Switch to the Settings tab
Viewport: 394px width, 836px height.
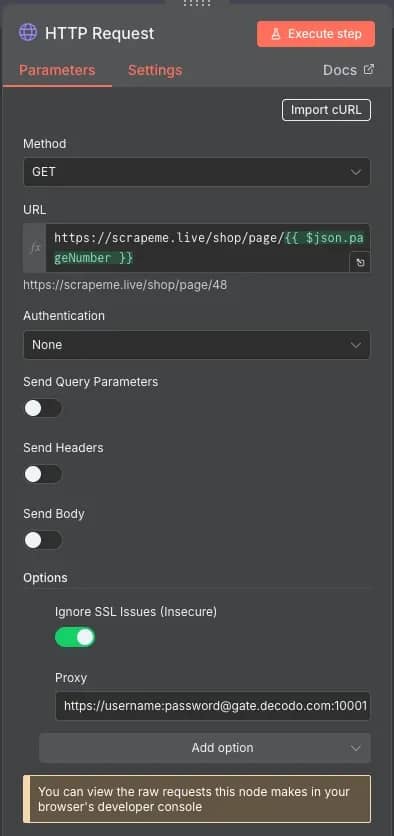(155, 70)
